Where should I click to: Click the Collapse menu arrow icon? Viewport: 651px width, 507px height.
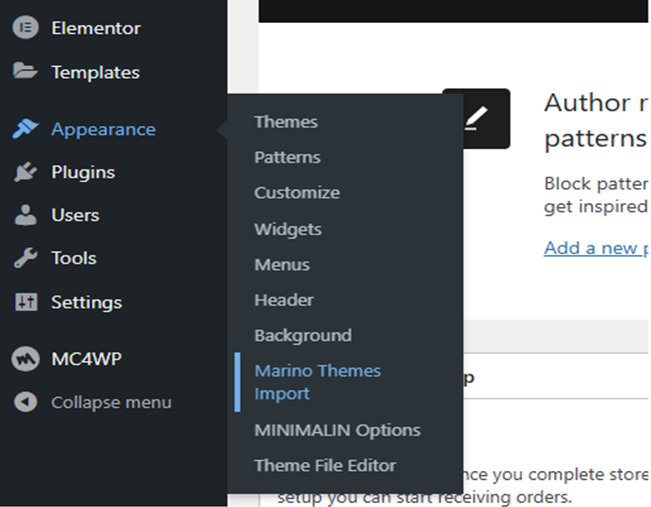tap(25, 402)
